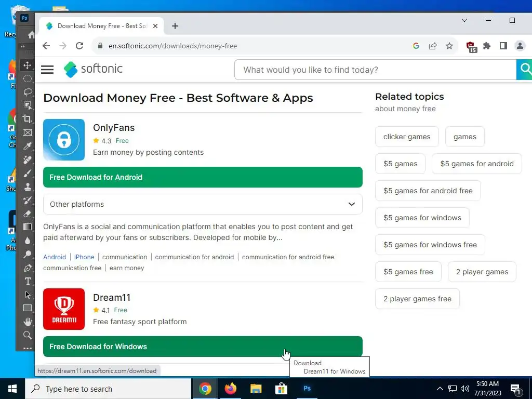Image resolution: width=532 pixels, height=399 pixels.
Task: Select the Pen tool in Photoshop
Action: coord(28,268)
